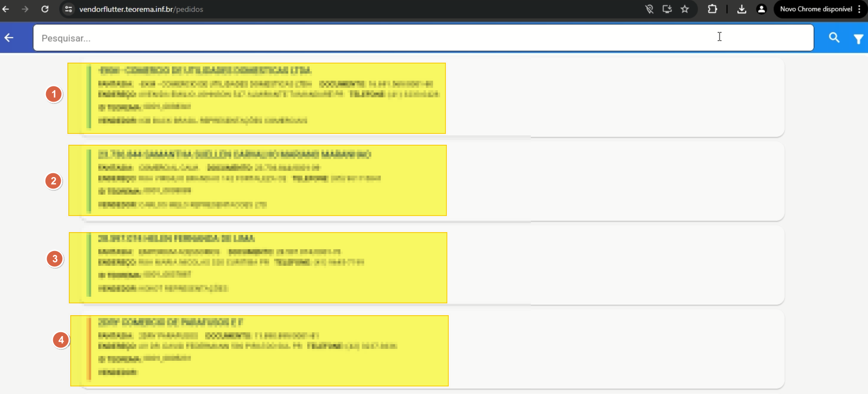Screen dimensions: 868x394
Task: Go back with the app's white back arrow
Action: (x=9, y=38)
